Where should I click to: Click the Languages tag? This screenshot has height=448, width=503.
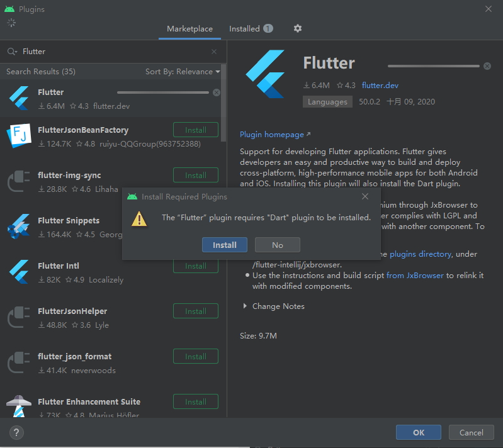click(327, 102)
